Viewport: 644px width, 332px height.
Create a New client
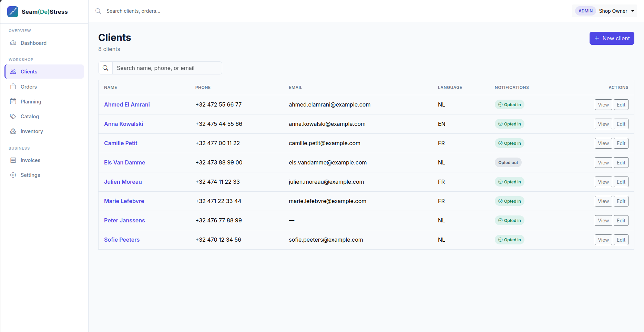[x=612, y=38]
